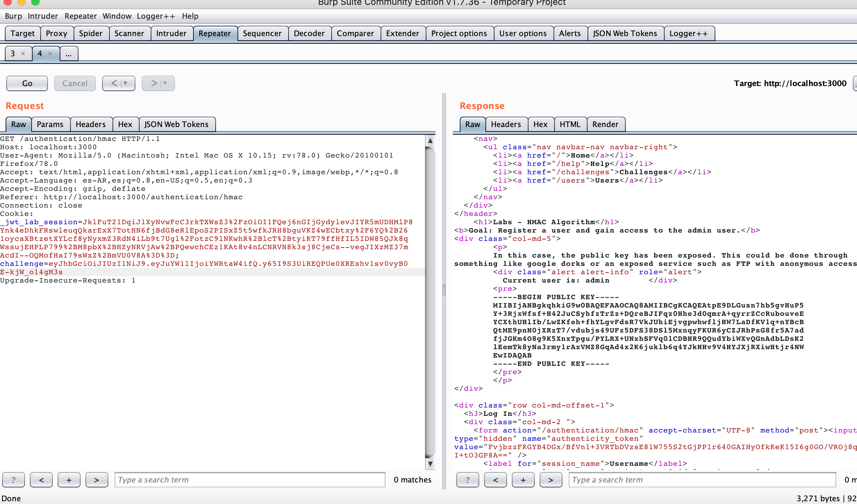Go forward in request history
Screen dimensions: 857x504
(x=154, y=83)
